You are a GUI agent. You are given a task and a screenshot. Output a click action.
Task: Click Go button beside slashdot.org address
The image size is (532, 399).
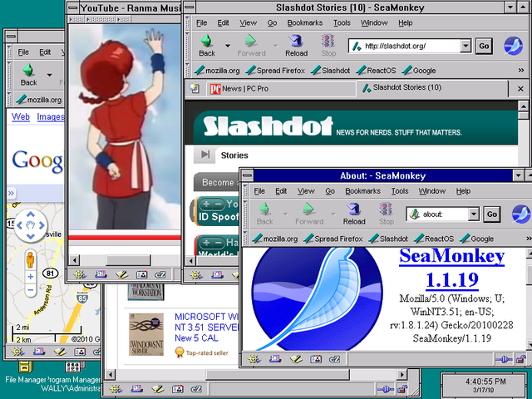484,46
